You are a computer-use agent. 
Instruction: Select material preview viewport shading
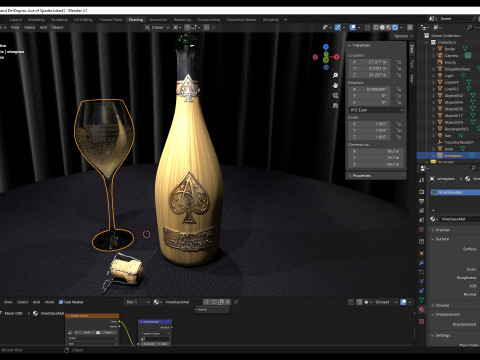(x=389, y=27)
